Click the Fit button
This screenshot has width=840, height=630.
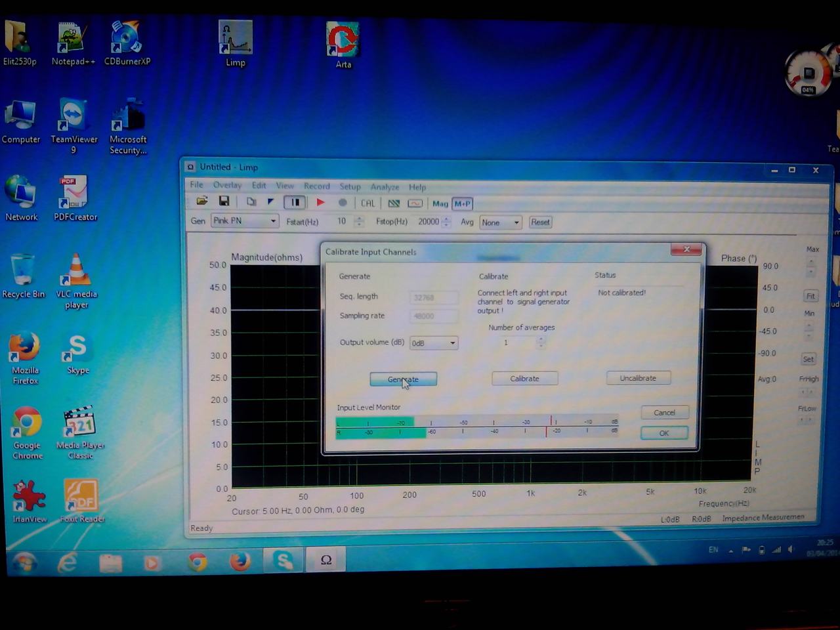(x=810, y=296)
